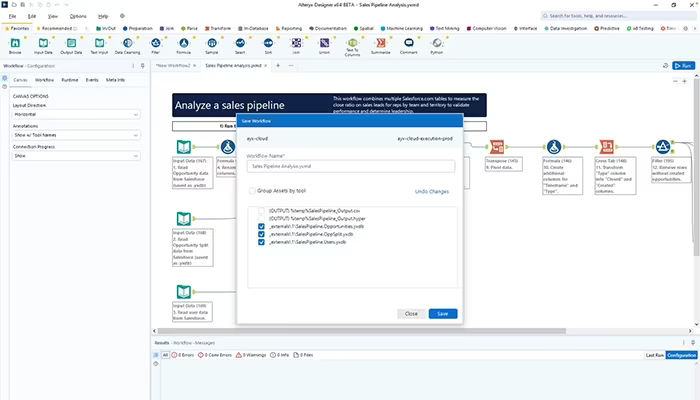Switch to the Machine Learning tool category

pos(402,28)
